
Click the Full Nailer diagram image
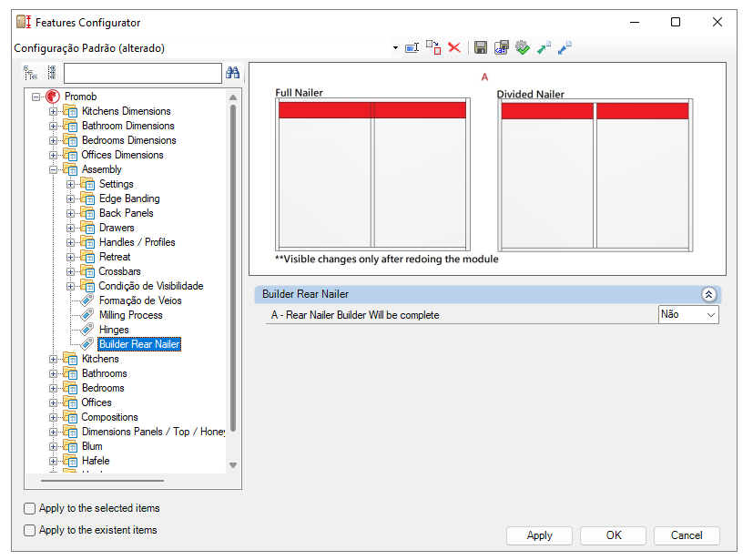(372, 174)
